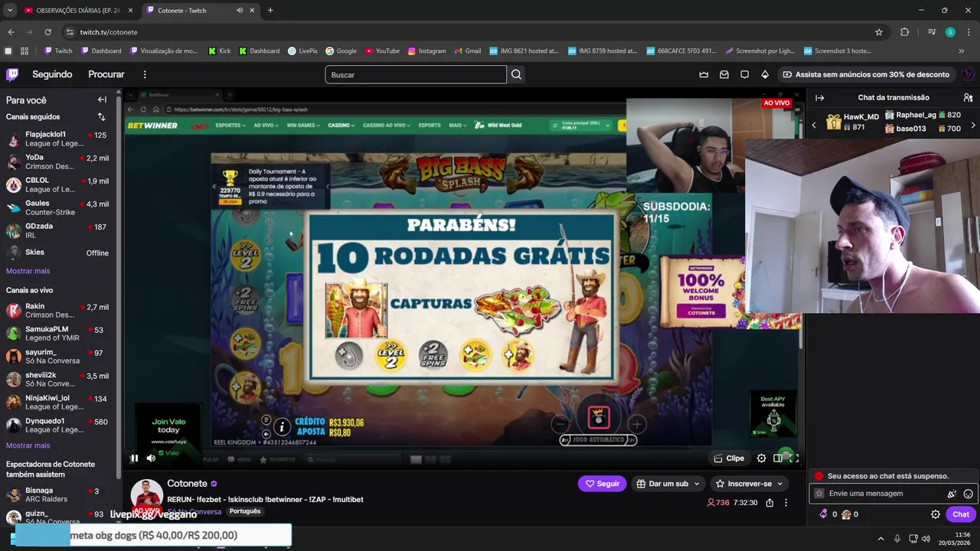
Task: Open Bisnaga channel in sidebar
Action: 57,494
